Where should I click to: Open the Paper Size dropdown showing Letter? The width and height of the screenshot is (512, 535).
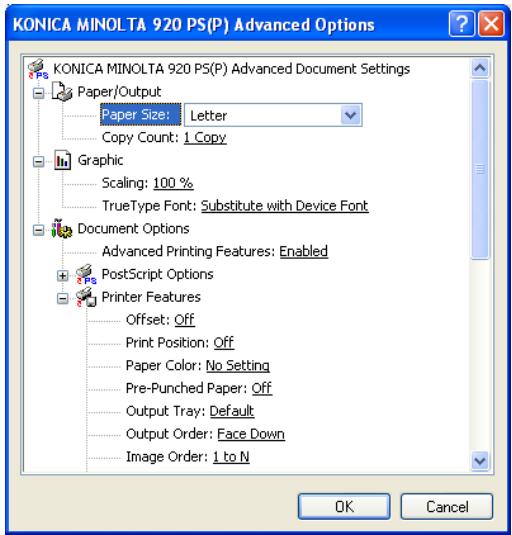click(273, 115)
